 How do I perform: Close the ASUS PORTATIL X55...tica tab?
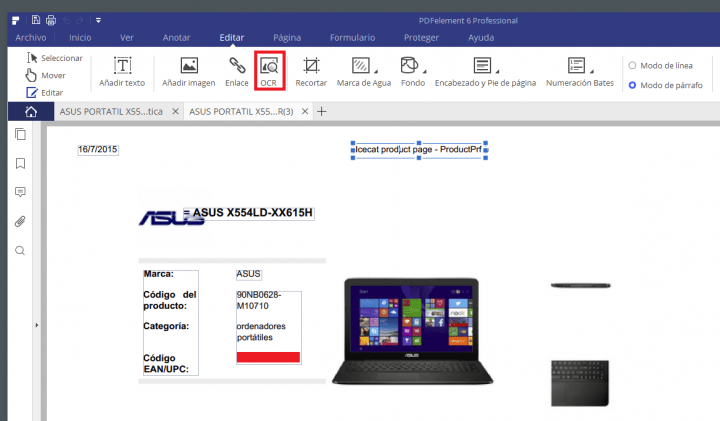(175, 112)
